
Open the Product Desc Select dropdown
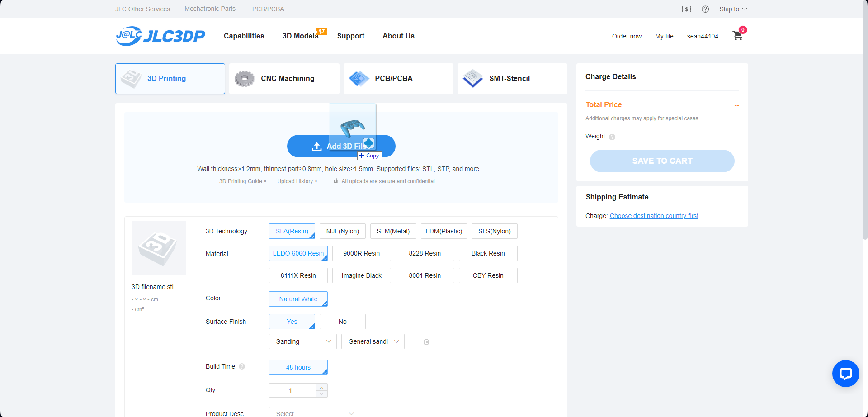click(x=314, y=413)
